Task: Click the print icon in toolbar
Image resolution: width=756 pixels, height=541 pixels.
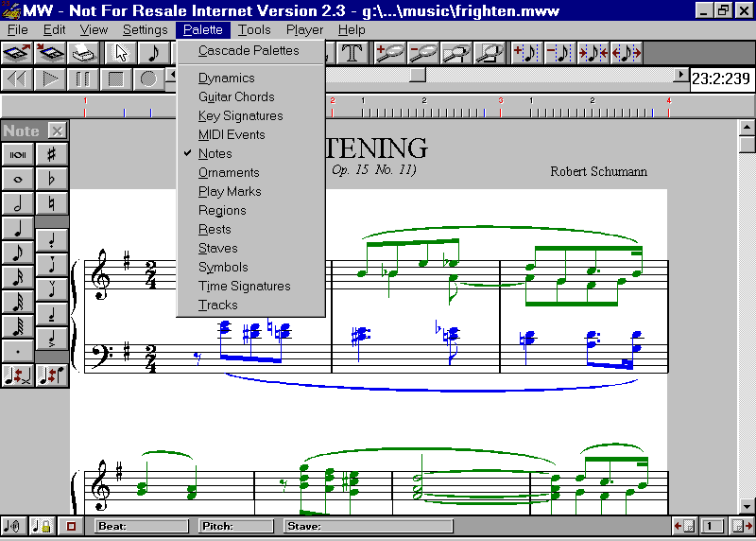Action: pyautogui.click(x=83, y=53)
